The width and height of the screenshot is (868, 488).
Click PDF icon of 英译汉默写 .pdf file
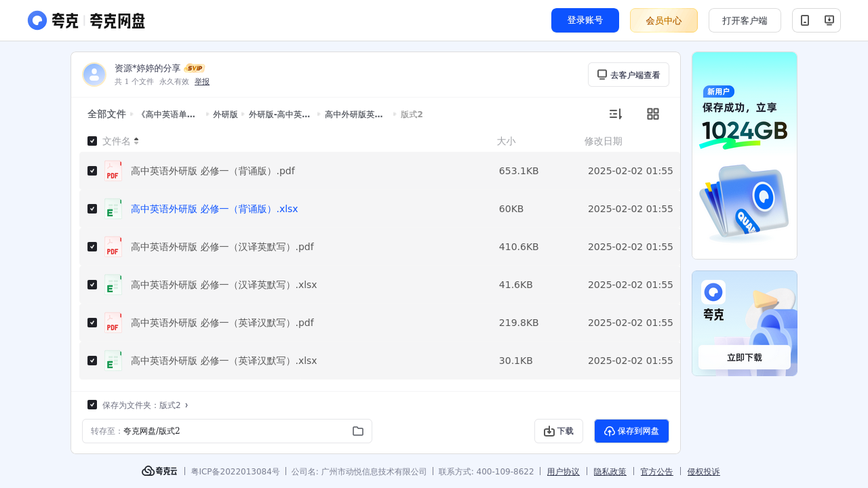pos(113,323)
